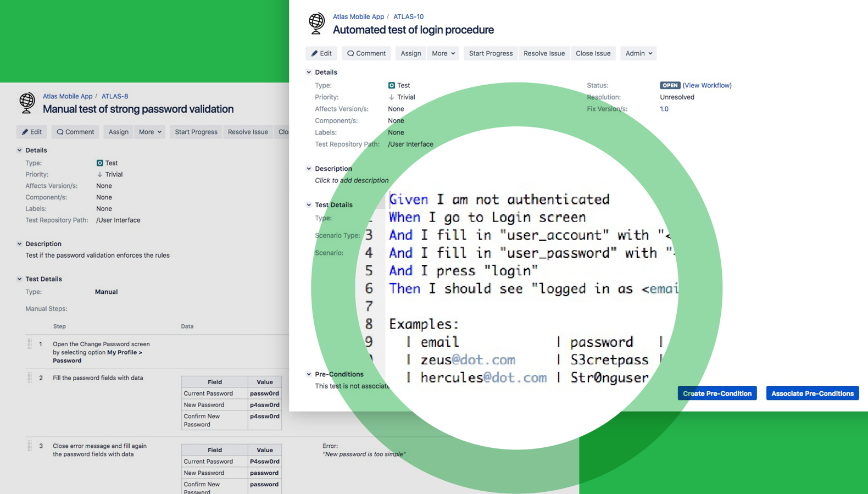This screenshot has width=868, height=494.
Task: Open the ATLAS-10 issue key link
Action: [408, 16]
